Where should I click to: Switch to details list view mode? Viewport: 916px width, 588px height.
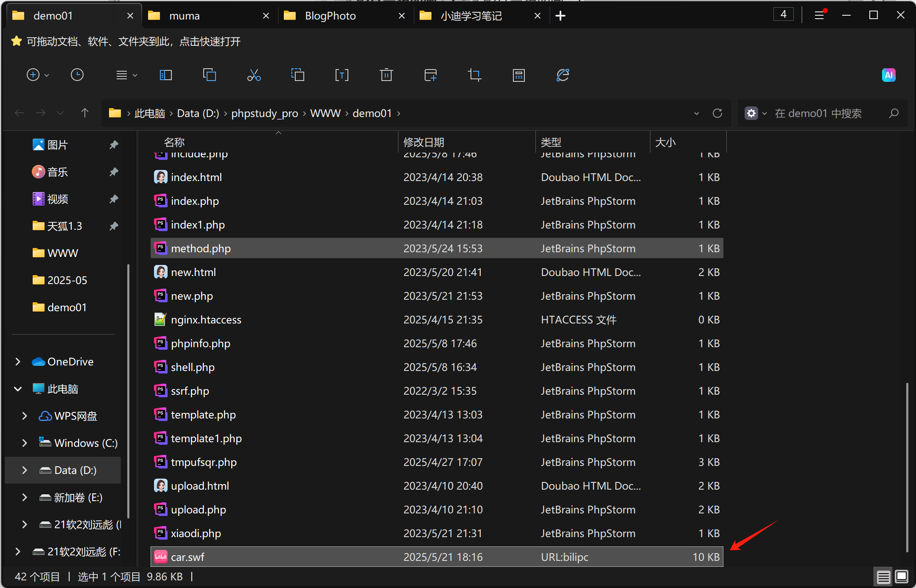click(x=883, y=577)
